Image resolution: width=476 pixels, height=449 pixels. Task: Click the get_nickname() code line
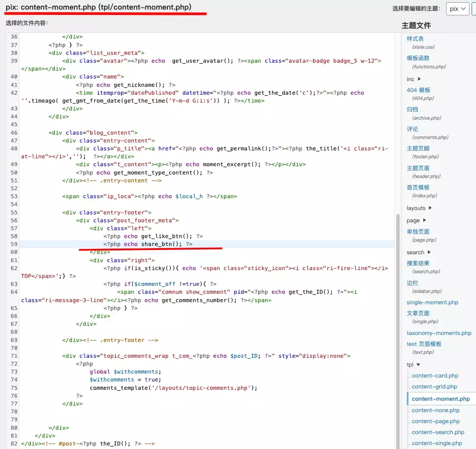[x=125, y=85]
